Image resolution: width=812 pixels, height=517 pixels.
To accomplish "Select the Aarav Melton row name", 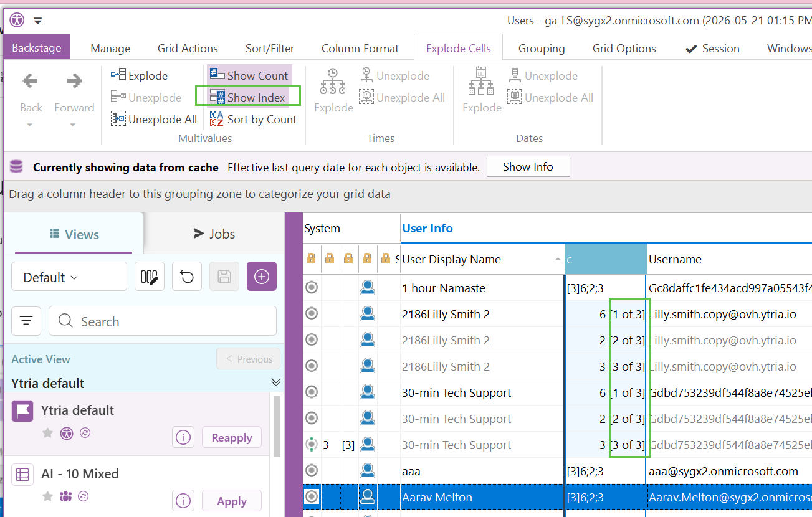I will click(437, 497).
